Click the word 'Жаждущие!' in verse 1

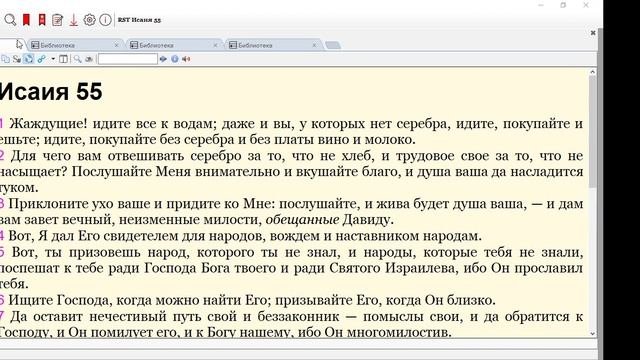click(x=48, y=124)
